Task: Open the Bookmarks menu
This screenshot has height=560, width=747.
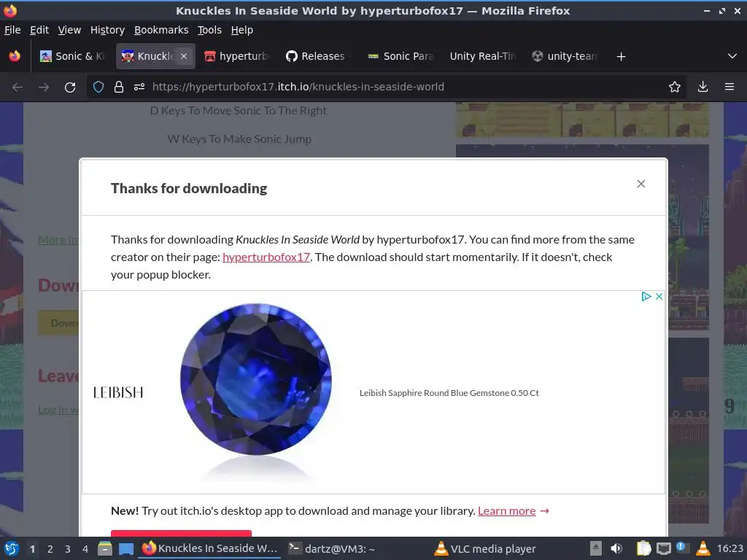Action: 161,30
